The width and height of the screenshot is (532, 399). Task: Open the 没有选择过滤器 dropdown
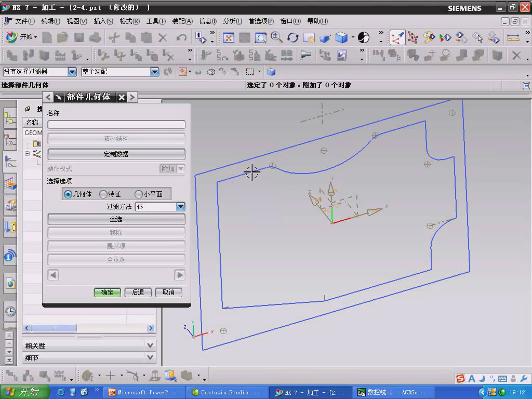[x=72, y=72]
